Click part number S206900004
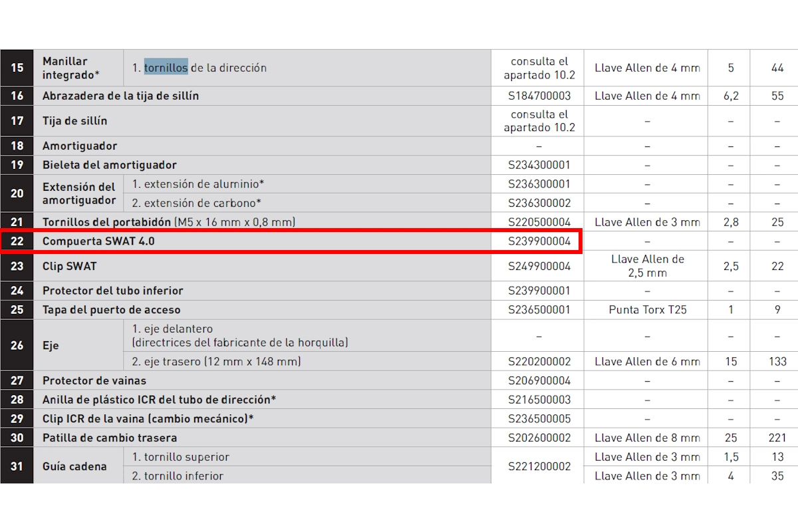 (539, 381)
